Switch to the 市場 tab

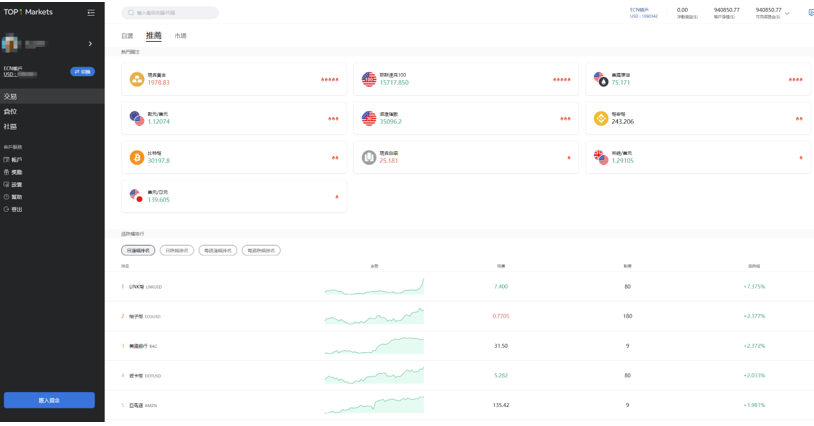180,36
